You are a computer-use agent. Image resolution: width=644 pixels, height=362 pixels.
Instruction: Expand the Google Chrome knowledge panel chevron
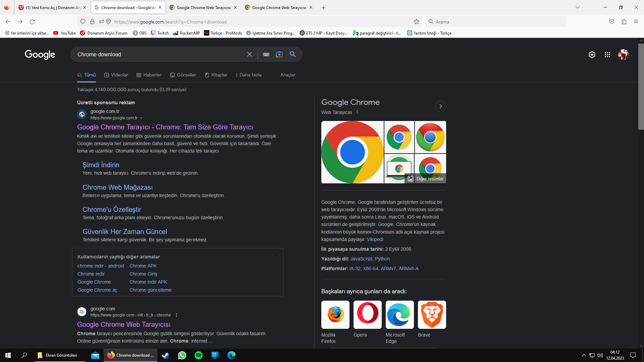pyautogui.click(x=440, y=106)
